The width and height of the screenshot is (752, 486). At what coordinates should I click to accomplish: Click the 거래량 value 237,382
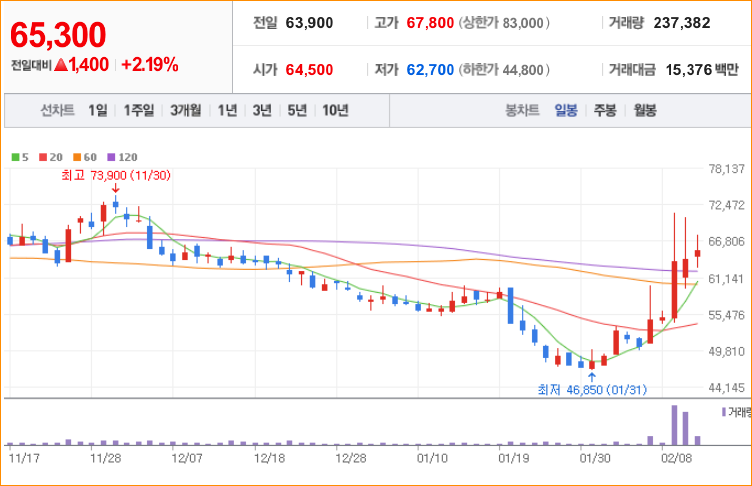(x=682, y=23)
